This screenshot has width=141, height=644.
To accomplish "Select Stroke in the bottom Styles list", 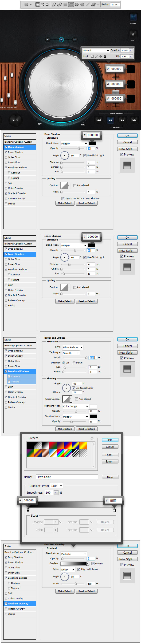I will (x=20, y=614).
